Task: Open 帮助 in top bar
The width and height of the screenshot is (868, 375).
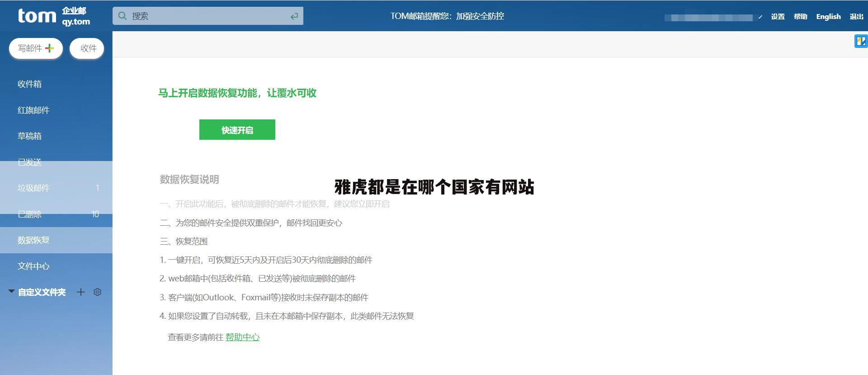Action: coord(800,17)
